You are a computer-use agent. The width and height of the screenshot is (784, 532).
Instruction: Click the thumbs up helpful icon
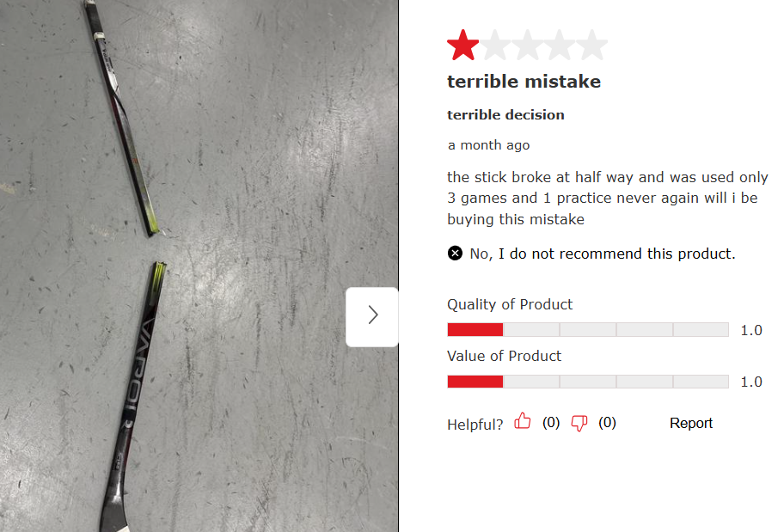tap(523, 421)
